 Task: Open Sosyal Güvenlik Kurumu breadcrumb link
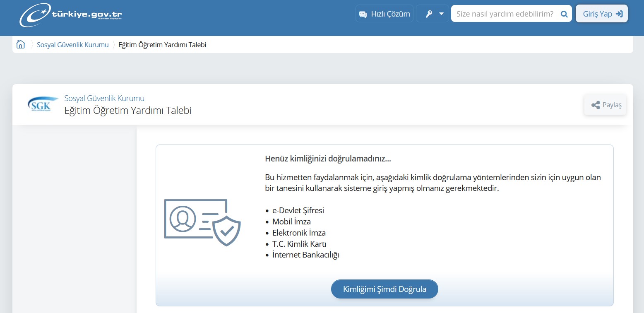(73, 45)
